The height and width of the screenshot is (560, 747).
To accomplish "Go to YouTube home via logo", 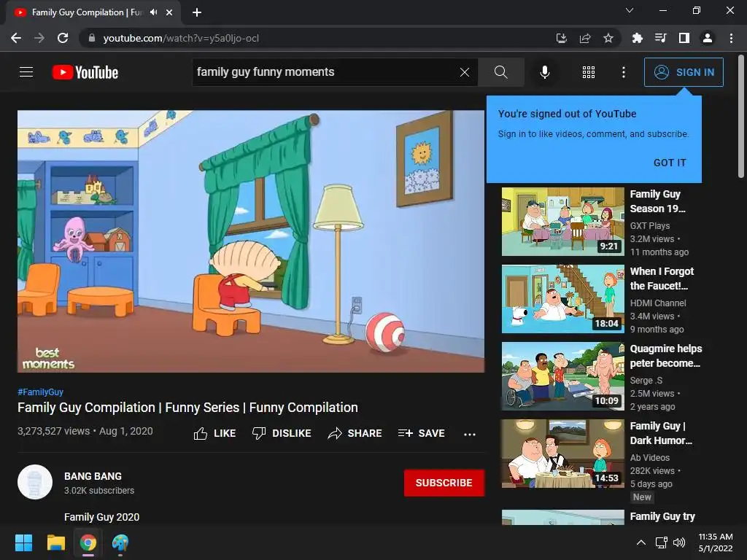I will [x=85, y=72].
